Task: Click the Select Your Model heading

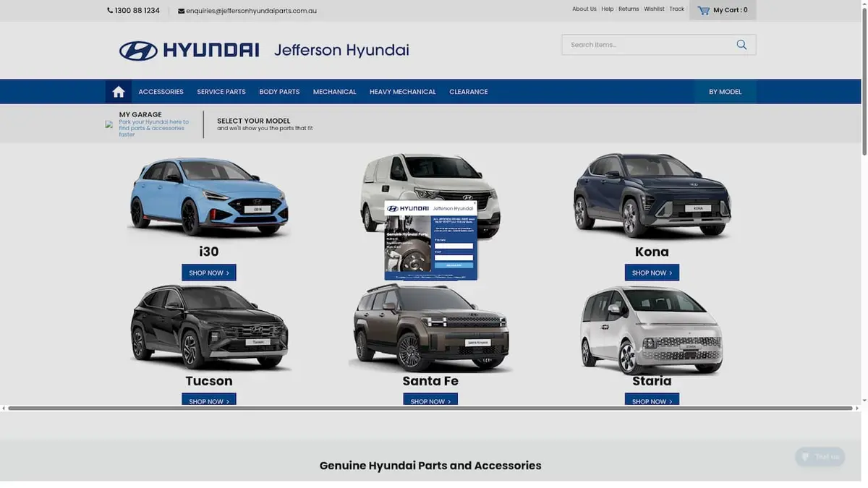Action: [253, 121]
